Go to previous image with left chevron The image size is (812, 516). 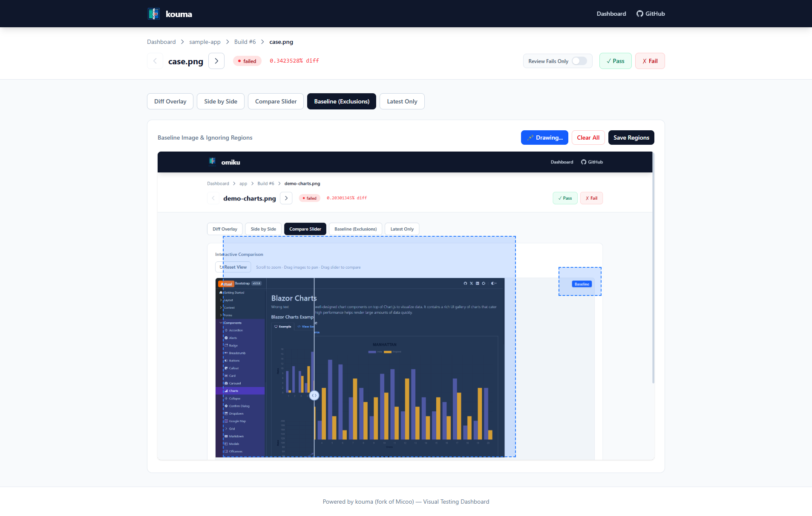pyautogui.click(x=155, y=61)
